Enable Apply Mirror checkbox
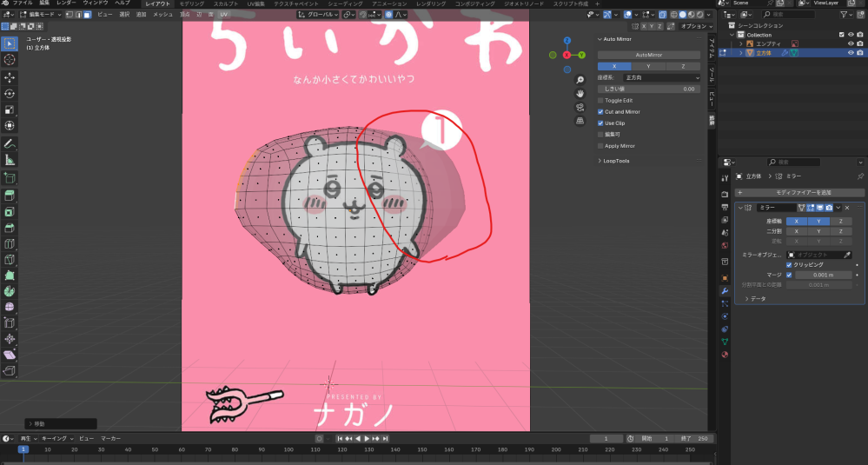 click(600, 146)
